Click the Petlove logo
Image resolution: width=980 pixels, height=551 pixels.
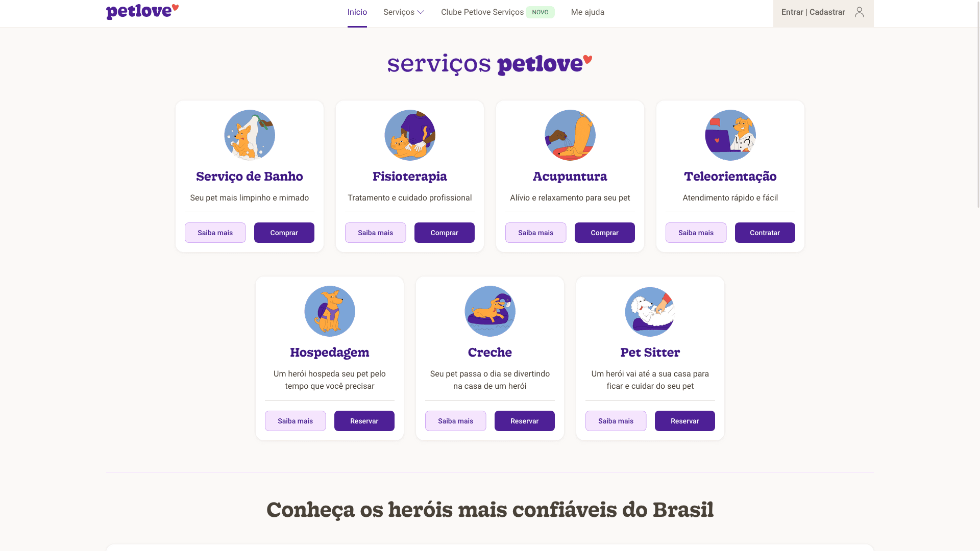click(141, 11)
